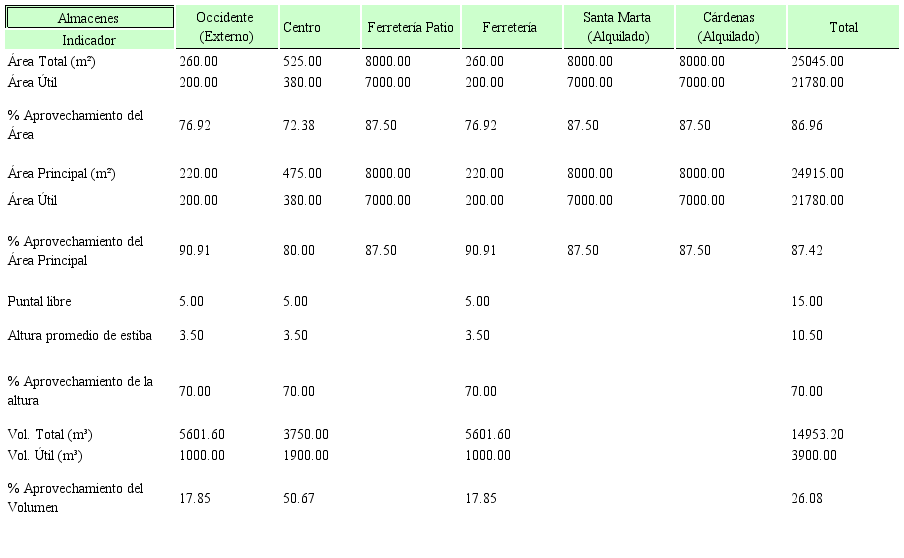The width and height of the screenshot is (904, 558).
Task: Select the Centro column header
Action: pyautogui.click(x=302, y=27)
